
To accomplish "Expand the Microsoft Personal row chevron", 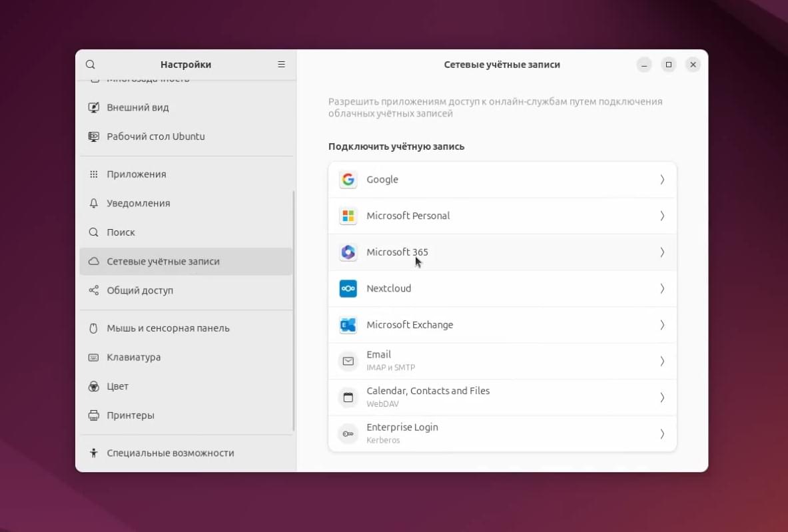I will click(x=662, y=216).
